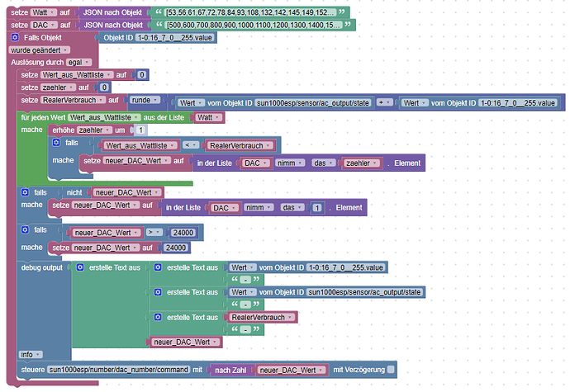Open Auslösung durch egal dropdown
Viewport: 570px width, 392px height.
(x=78, y=62)
